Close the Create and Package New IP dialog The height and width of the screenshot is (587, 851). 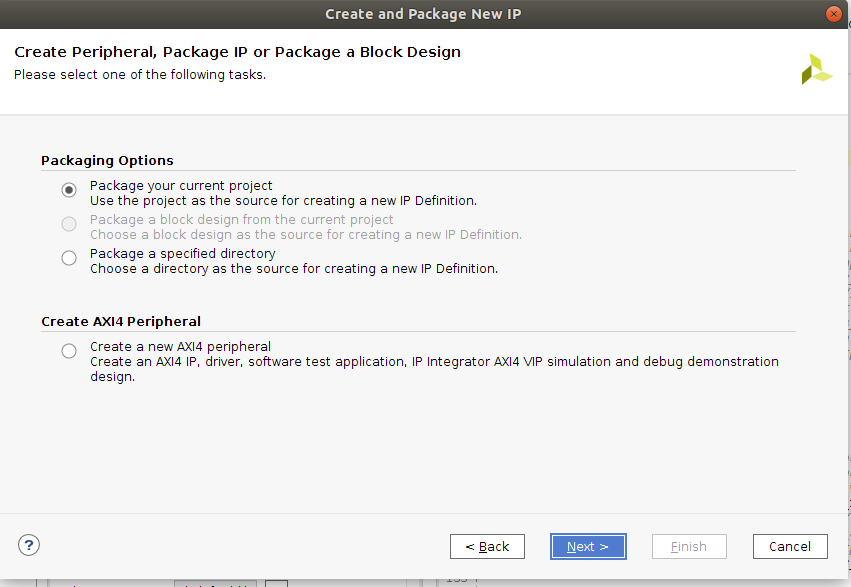click(x=833, y=14)
